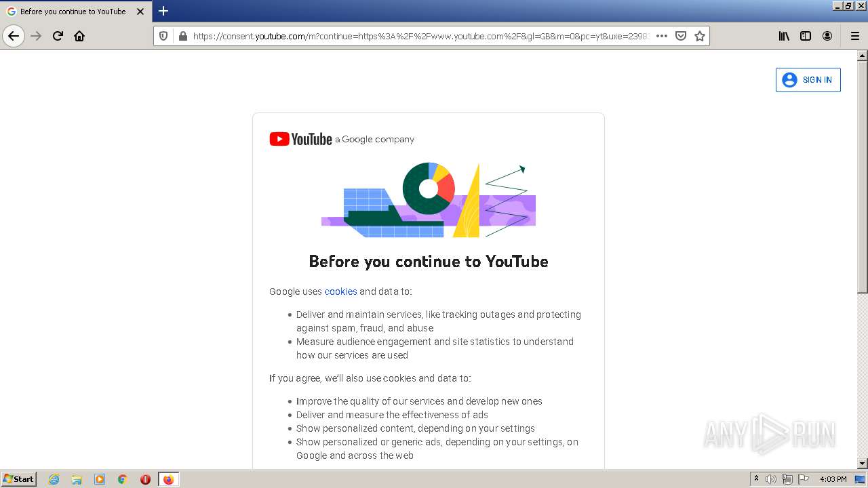This screenshot has height=488, width=868.
Task: Close the 'Before you continue to YouTube' tab
Action: 140,12
